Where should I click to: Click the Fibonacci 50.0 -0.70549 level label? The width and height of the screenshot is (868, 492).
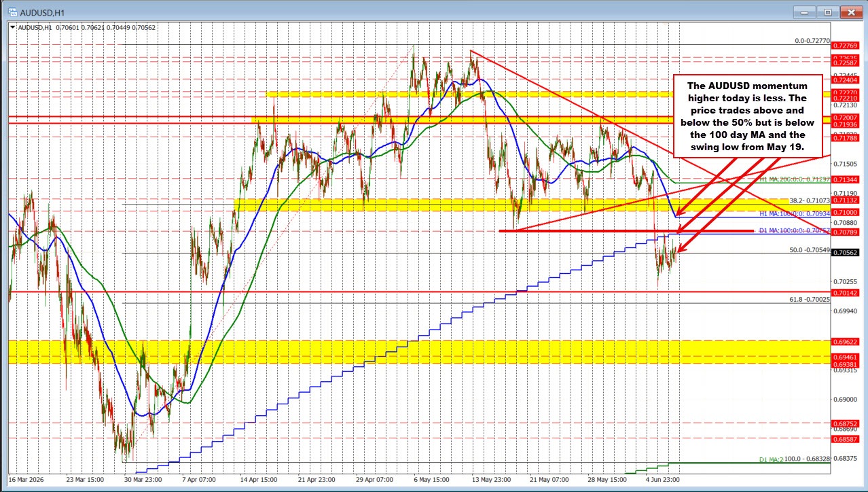[x=810, y=250]
